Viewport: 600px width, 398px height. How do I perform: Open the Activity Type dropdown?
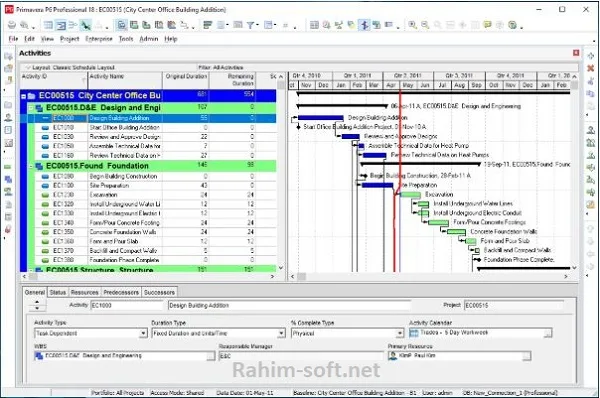pyautogui.click(x=143, y=333)
